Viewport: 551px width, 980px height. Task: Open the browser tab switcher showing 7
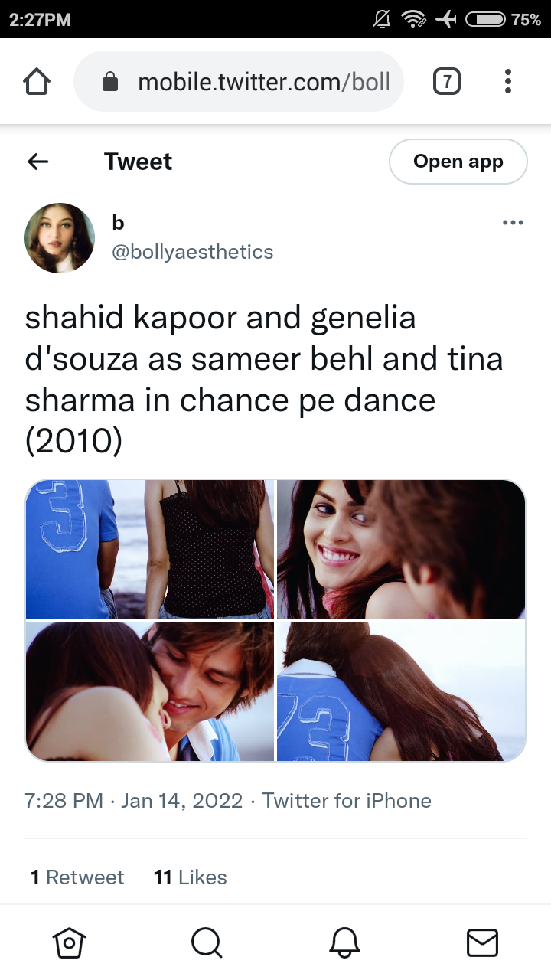click(447, 81)
